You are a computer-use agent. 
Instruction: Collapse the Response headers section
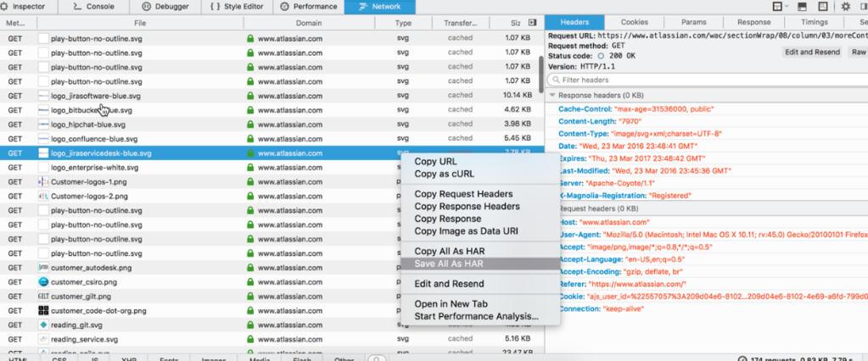[552, 95]
